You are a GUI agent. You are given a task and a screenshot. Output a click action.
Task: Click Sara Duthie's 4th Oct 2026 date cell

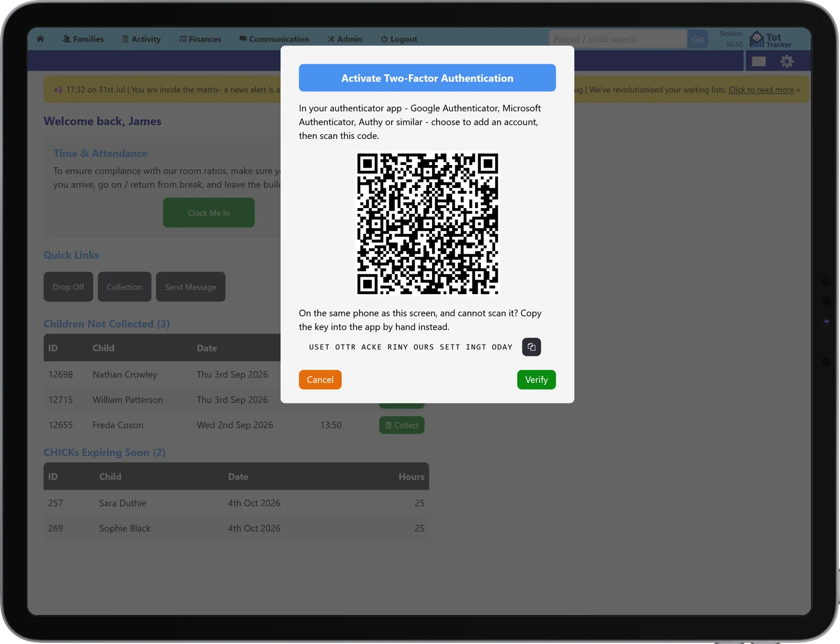[x=254, y=503]
